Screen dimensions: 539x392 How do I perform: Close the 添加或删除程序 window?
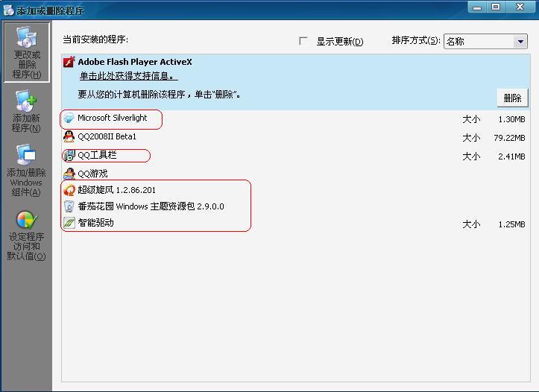point(520,7)
